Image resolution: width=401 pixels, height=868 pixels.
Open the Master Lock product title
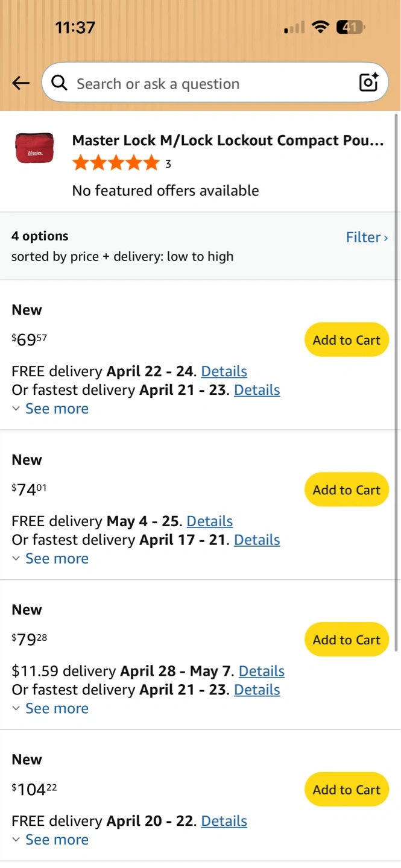[x=227, y=140]
